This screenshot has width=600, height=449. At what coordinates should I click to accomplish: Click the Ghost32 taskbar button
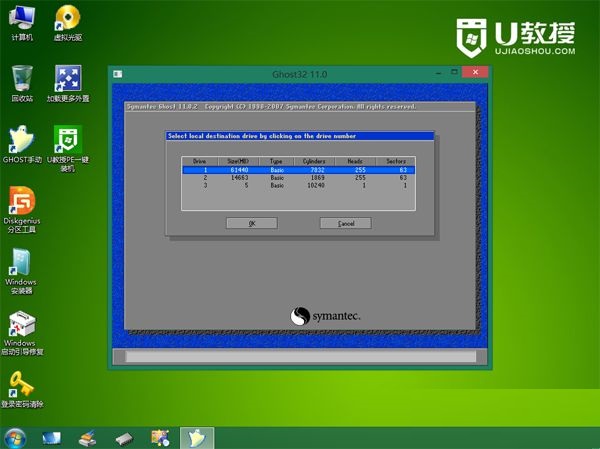(196, 438)
